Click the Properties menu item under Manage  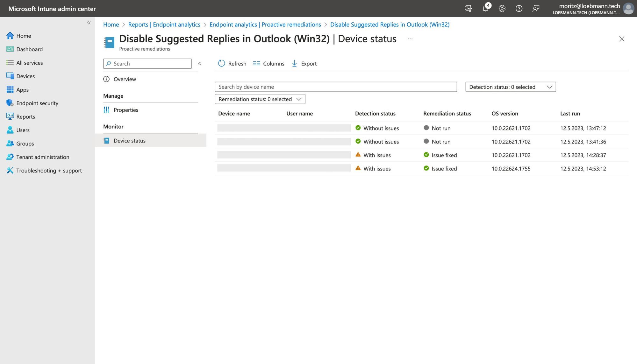(125, 110)
